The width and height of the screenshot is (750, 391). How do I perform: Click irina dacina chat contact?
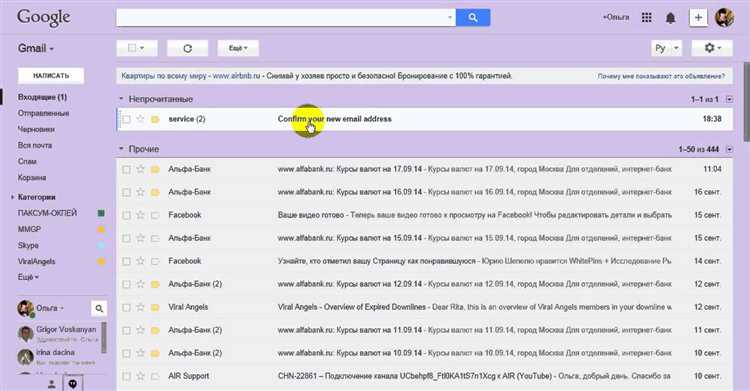click(55, 352)
